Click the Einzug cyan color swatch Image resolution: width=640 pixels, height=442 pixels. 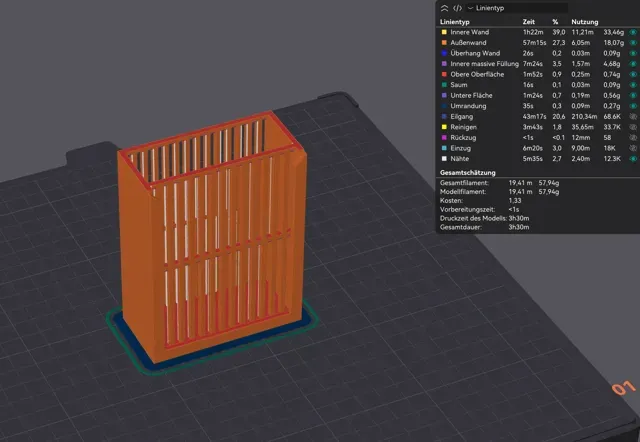[x=444, y=148]
